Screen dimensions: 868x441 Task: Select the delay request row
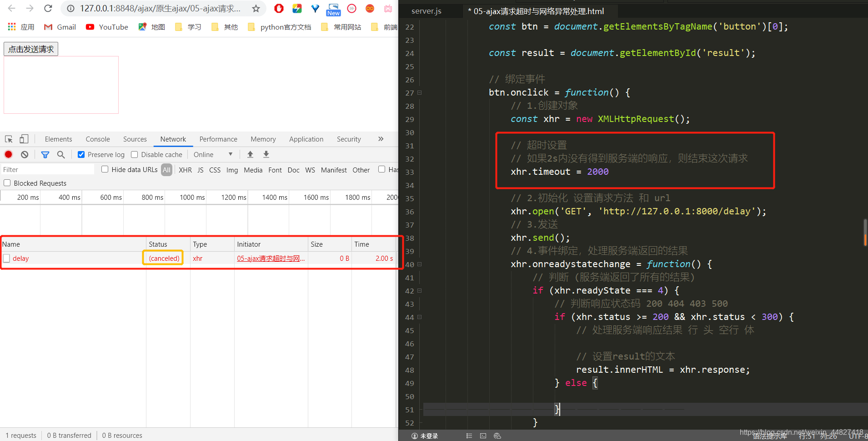click(x=199, y=258)
